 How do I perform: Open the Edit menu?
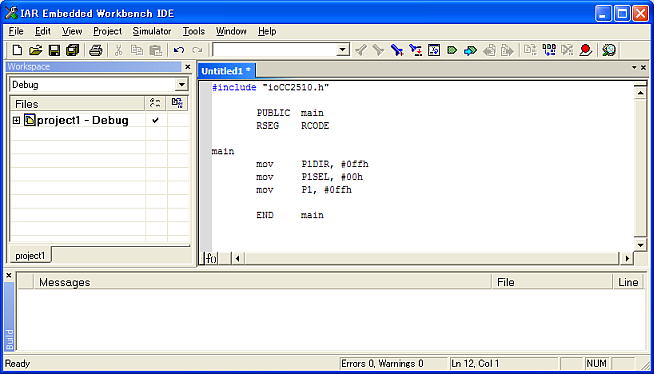pos(43,31)
